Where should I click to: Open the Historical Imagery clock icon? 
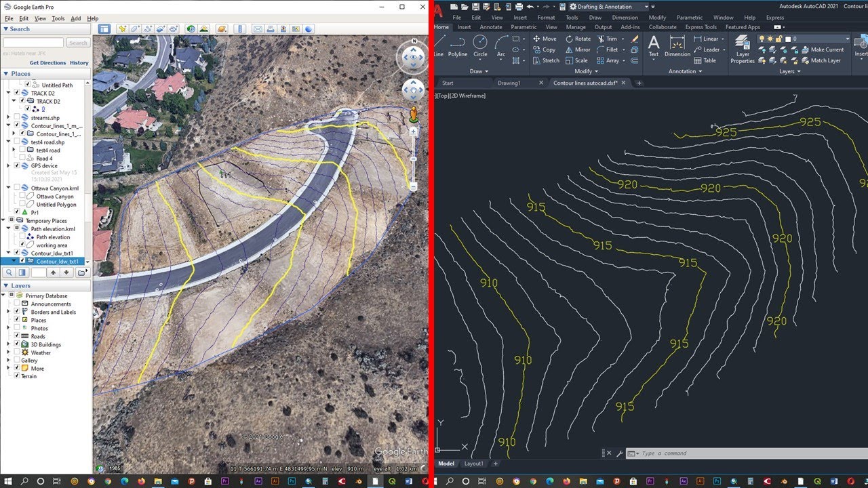191,29
